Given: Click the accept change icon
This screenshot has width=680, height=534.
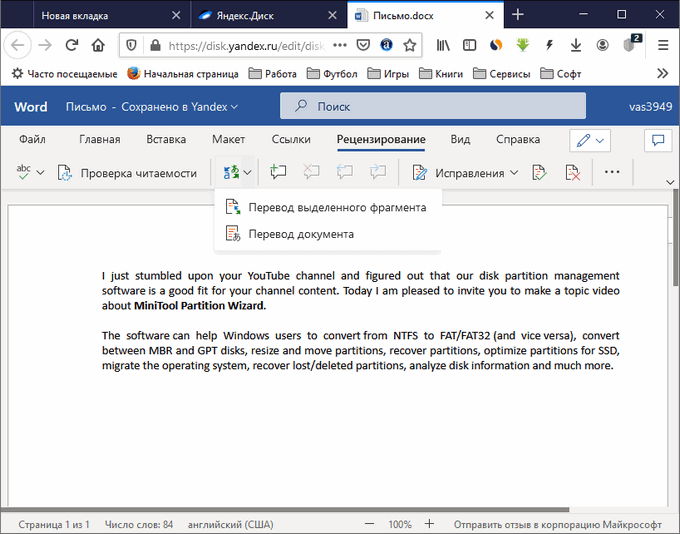Looking at the screenshot, I should pyautogui.click(x=539, y=173).
